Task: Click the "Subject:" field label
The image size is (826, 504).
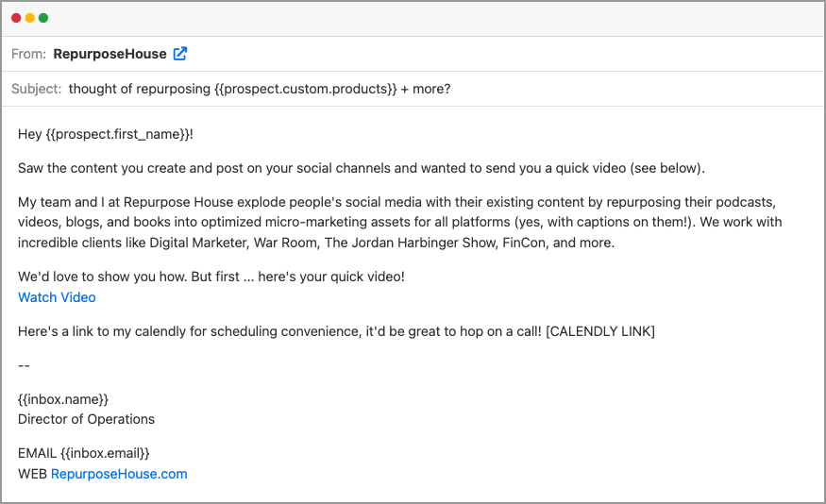Action: coord(37,89)
